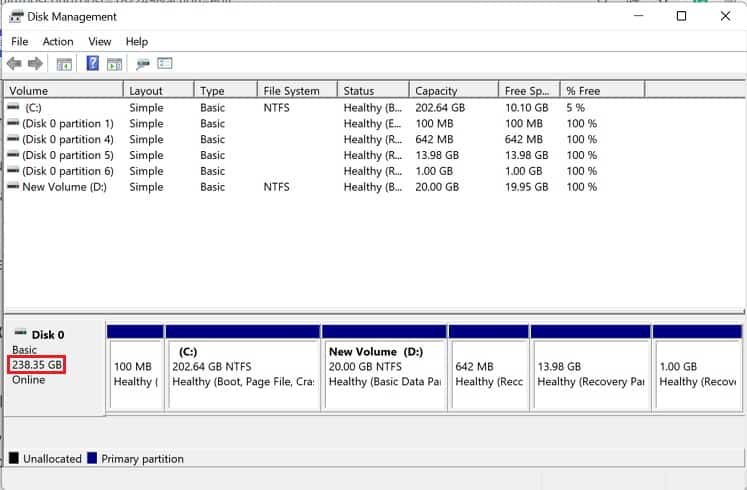Open the View menu
This screenshot has height=490, width=747.
(x=100, y=41)
